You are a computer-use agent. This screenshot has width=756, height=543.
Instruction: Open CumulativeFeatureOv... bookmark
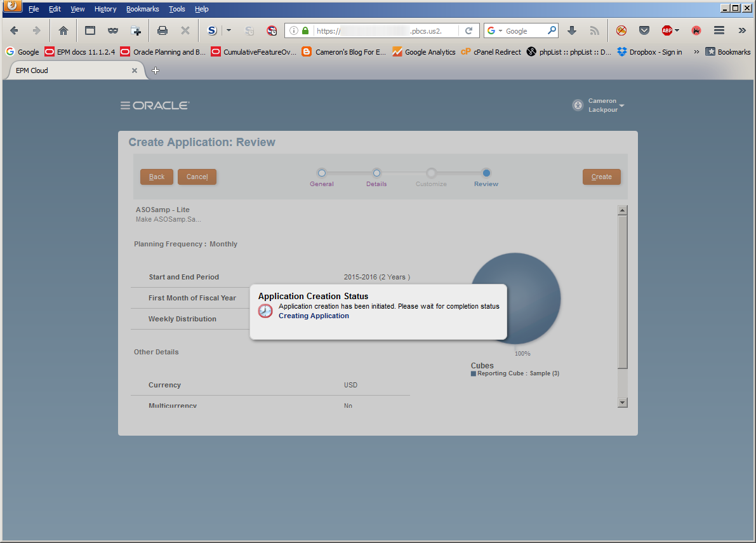pyautogui.click(x=254, y=51)
